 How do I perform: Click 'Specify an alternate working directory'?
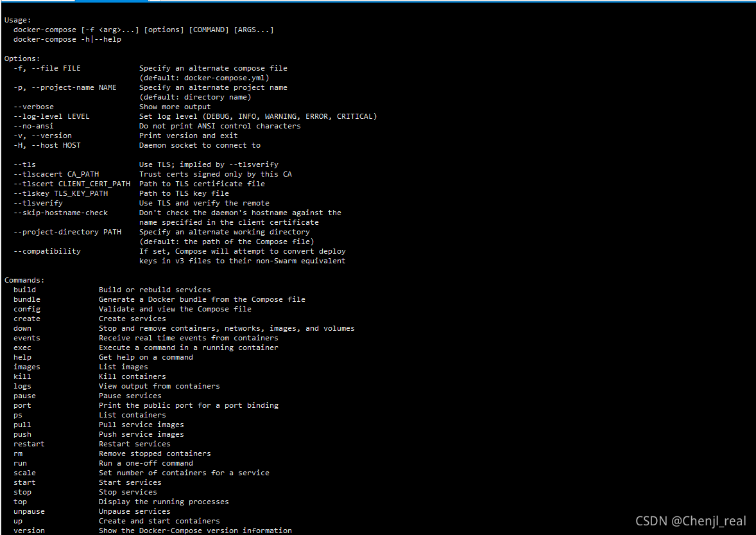(x=225, y=232)
